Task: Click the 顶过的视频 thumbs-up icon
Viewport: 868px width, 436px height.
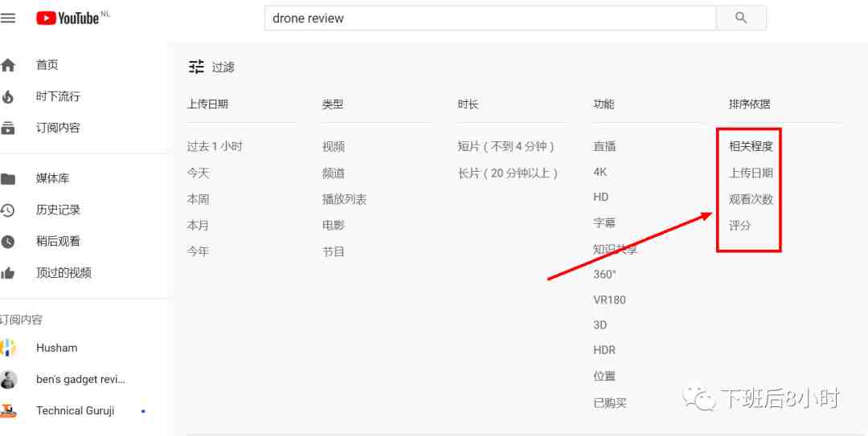Action: (8, 273)
